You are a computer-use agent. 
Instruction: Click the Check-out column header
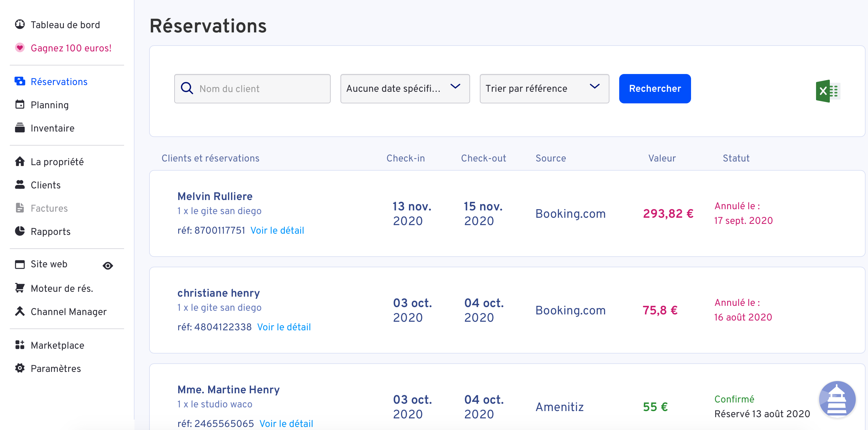[x=484, y=158]
